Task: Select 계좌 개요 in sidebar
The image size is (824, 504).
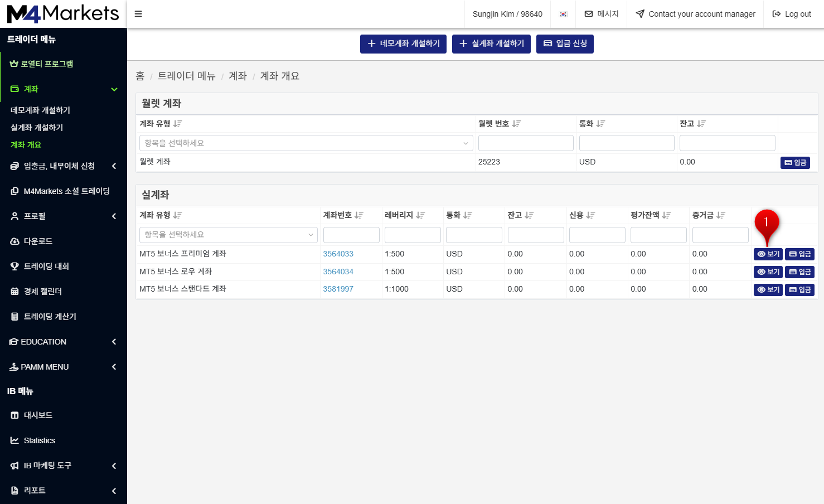Action: (26, 144)
